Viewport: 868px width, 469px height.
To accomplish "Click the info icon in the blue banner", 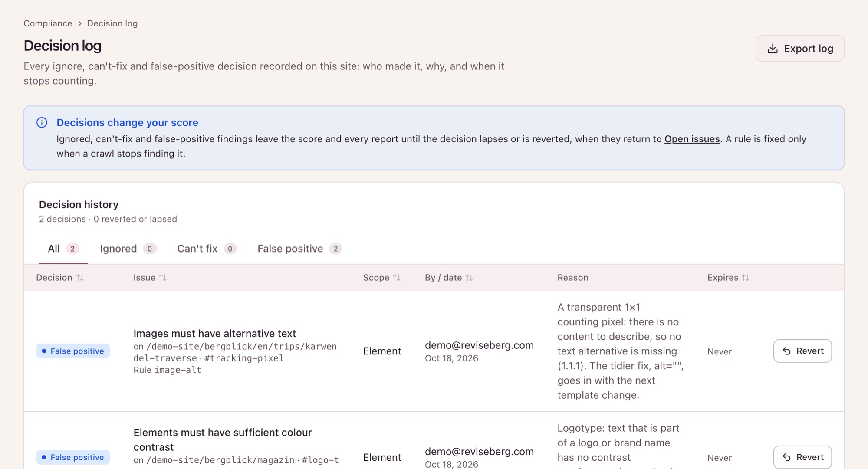I will point(42,123).
